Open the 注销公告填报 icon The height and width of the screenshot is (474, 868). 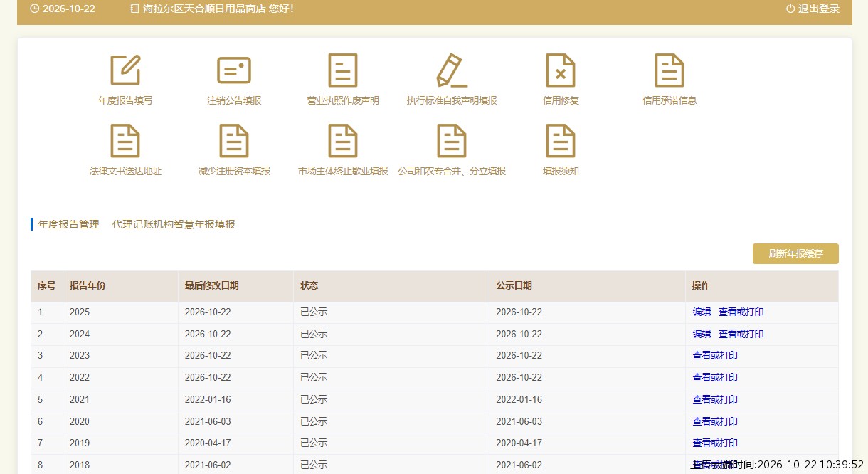tap(234, 70)
